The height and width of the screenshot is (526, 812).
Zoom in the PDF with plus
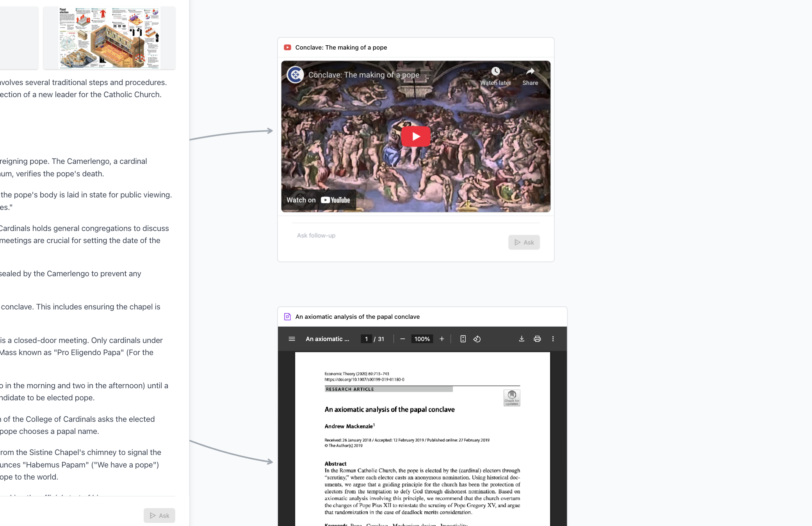442,339
